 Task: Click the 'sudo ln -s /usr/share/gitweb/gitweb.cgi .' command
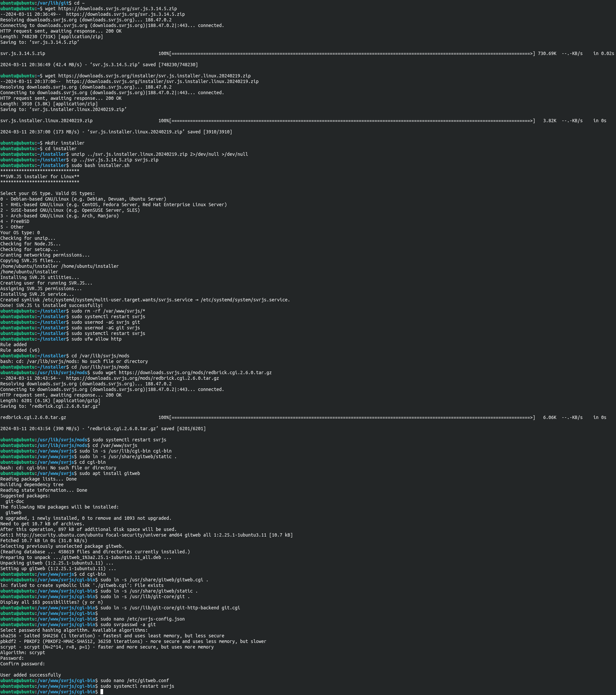click(x=154, y=580)
